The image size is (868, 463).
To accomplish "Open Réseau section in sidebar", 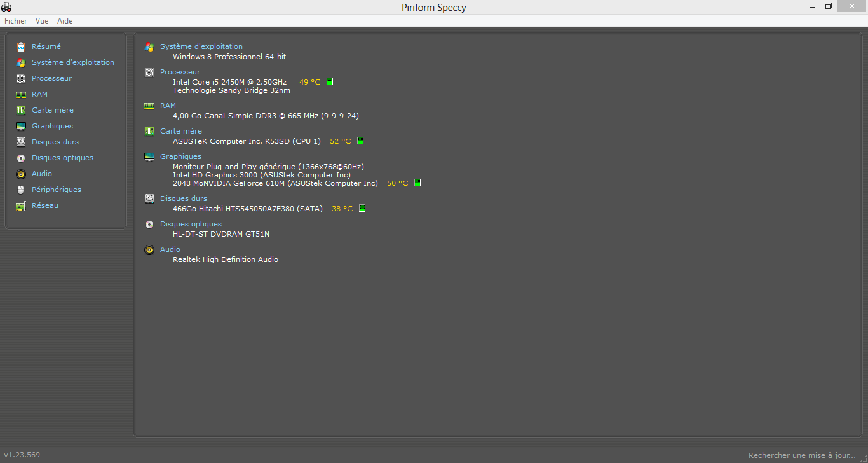I will coord(45,205).
